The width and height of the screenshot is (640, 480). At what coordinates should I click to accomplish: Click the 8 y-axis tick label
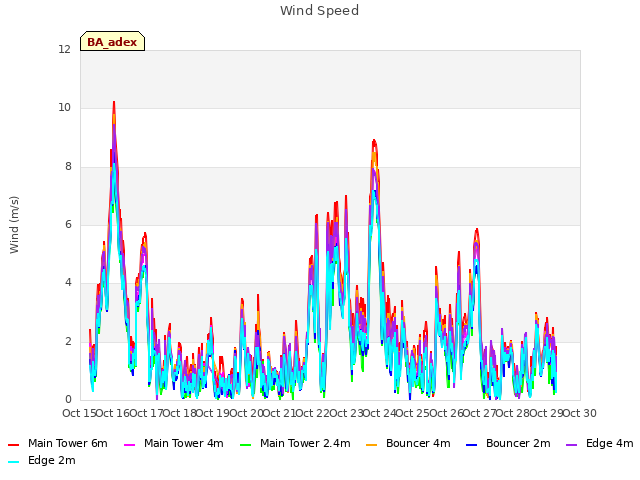coord(68,167)
